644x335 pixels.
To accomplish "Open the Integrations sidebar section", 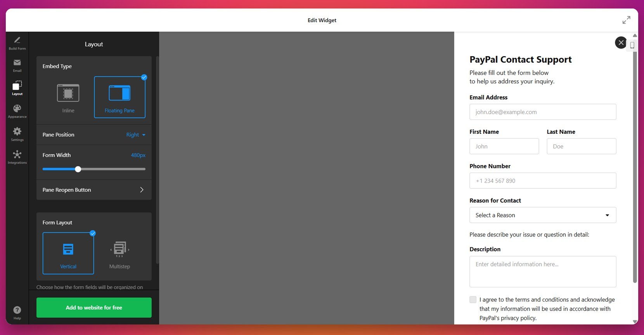I will coord(17,157).
